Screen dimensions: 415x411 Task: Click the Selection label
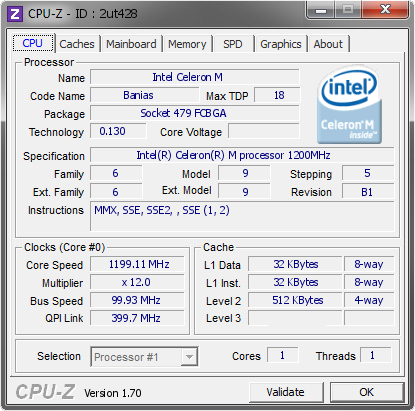coord(59,356)
